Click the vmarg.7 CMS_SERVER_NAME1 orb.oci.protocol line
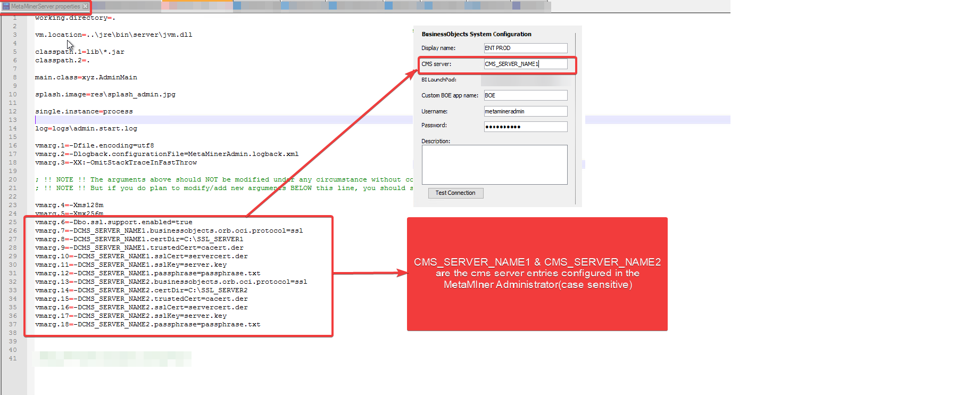The width and height of the screenshot is (980, 395). click(x=169, y=231)
